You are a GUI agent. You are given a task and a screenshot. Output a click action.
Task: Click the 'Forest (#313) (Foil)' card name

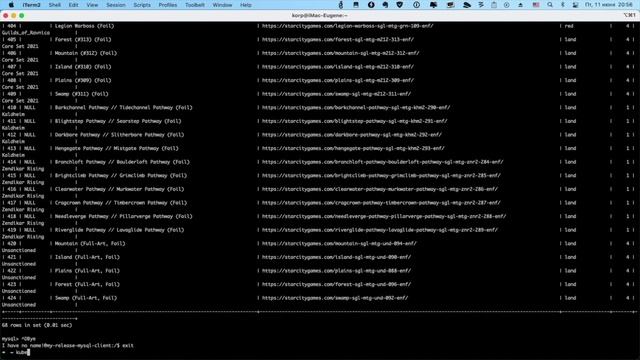pyautogui.click(x=83, y=40)
